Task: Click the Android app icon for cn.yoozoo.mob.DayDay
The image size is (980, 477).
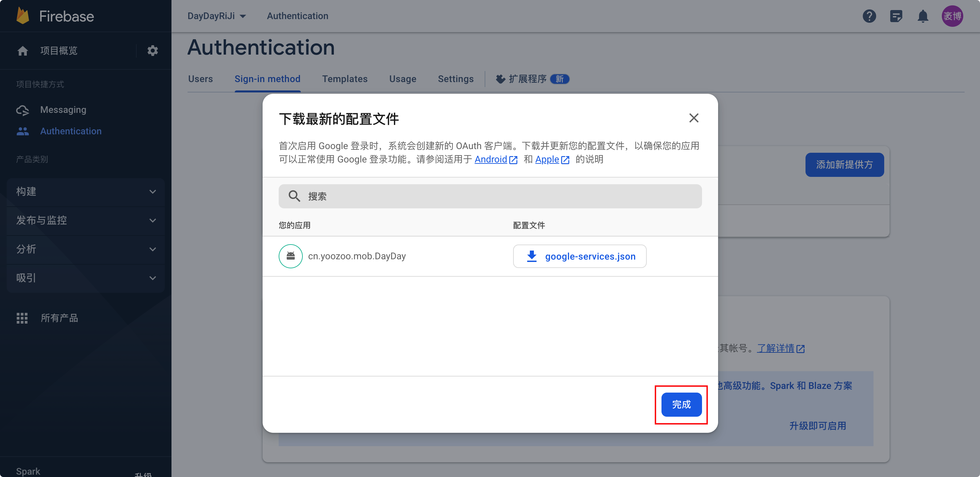Action: click(291, 256)
